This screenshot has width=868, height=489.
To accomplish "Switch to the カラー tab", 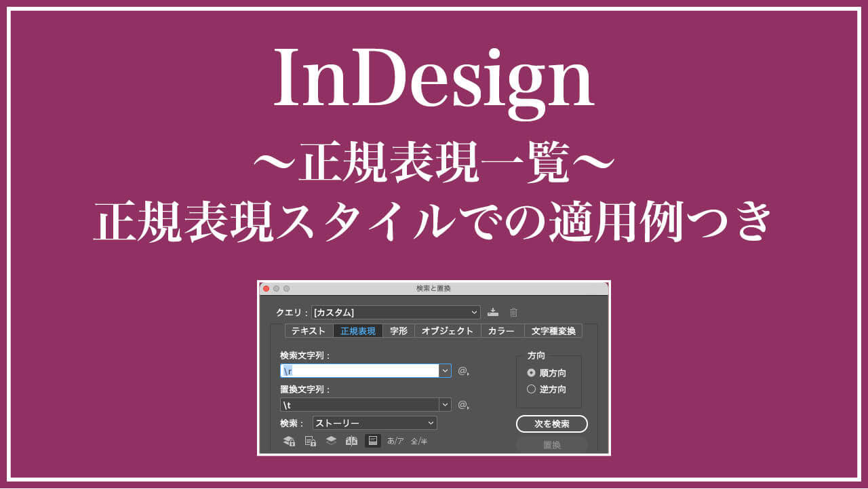I will click(x=502, y=331).
